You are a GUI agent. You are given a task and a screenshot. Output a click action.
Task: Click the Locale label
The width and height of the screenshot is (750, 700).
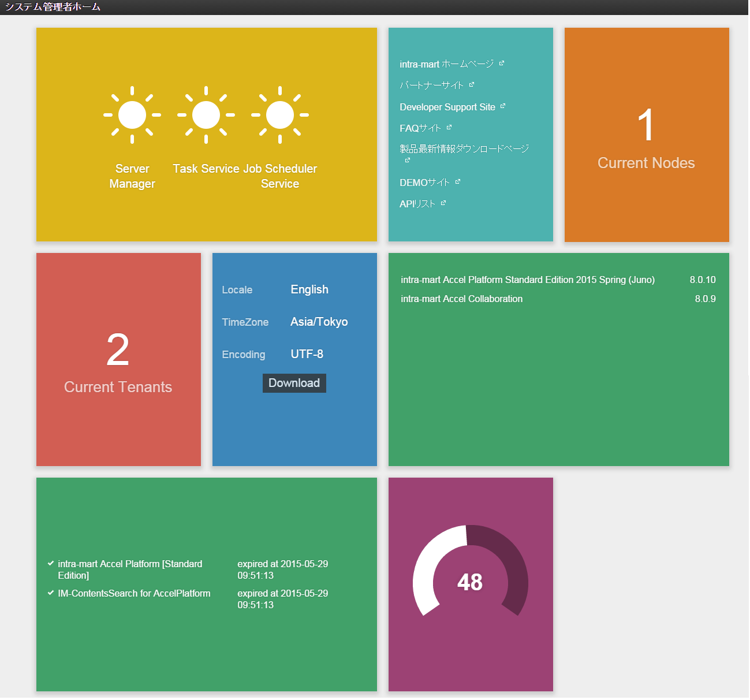[237, 290]
